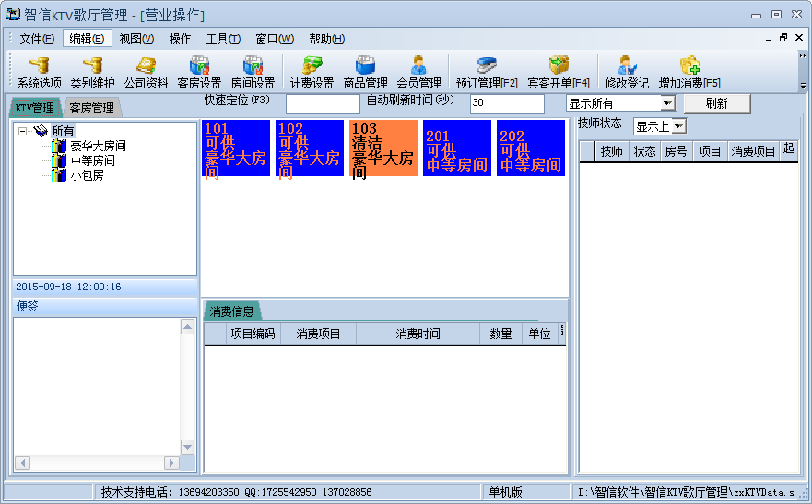Open 公司资料 company info icon

(146, 71)
